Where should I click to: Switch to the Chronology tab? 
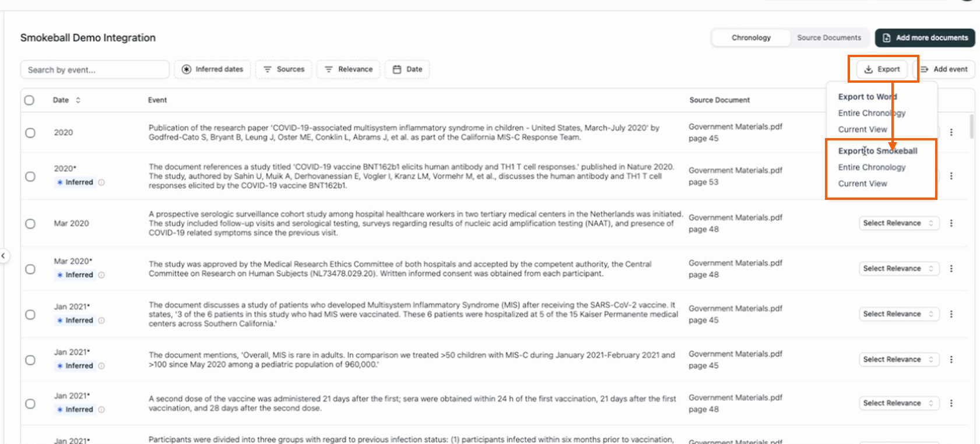click(x=751, y=38)
